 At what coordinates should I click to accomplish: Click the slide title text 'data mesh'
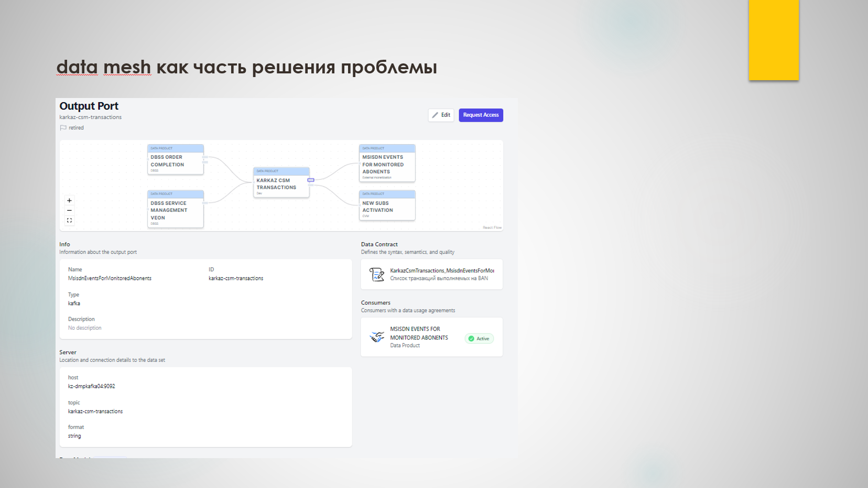coord(103,67)
